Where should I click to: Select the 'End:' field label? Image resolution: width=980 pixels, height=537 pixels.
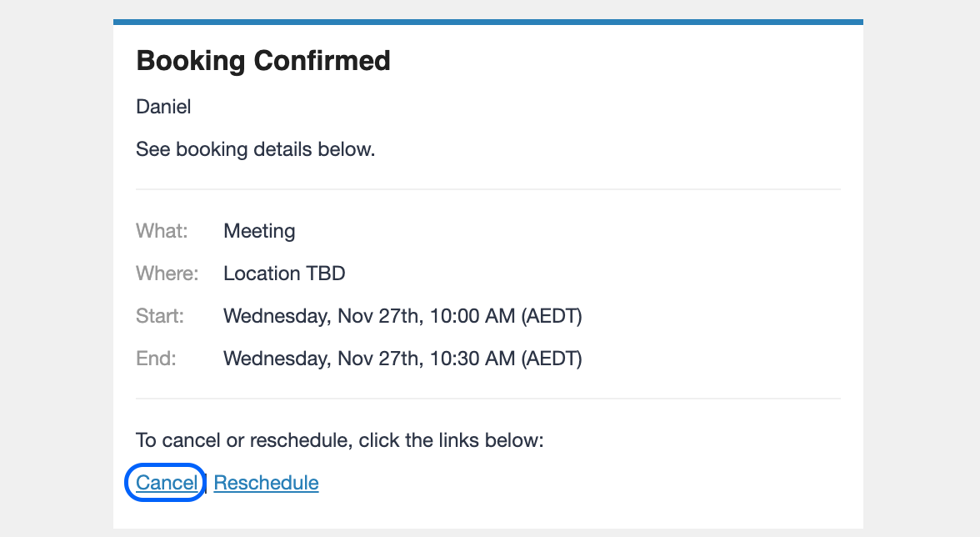coord(157,359)
